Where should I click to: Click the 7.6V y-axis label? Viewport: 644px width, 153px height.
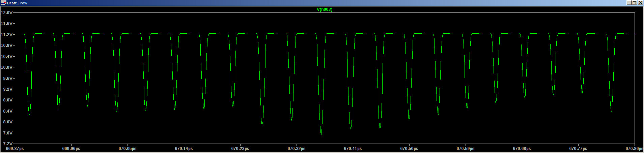pyautogui.click(x=8, y=133)
